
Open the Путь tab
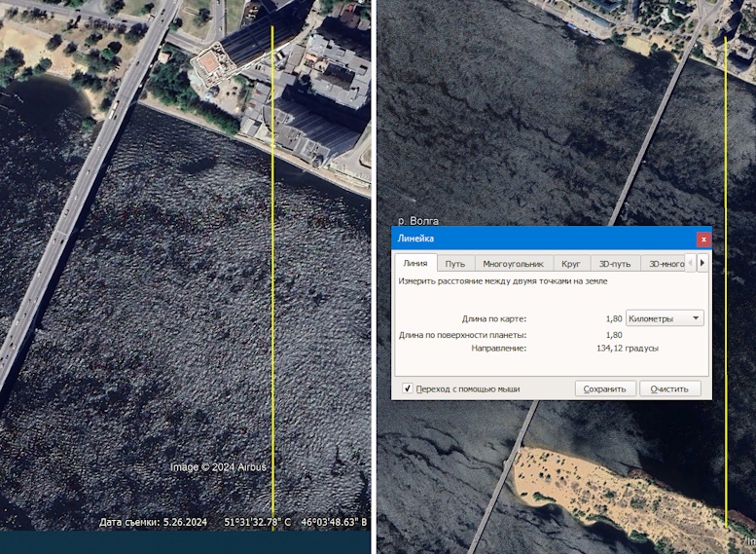[455, 264]
